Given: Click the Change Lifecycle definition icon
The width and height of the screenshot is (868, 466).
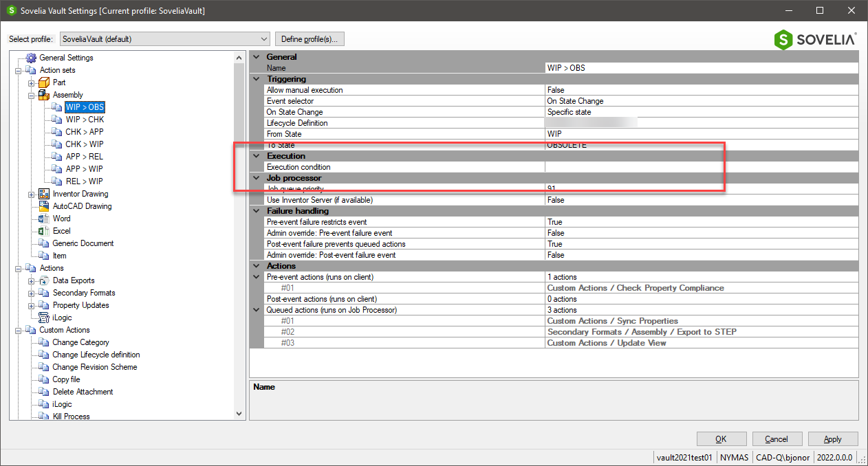Looking at the screenshot, I should (44, 355).
